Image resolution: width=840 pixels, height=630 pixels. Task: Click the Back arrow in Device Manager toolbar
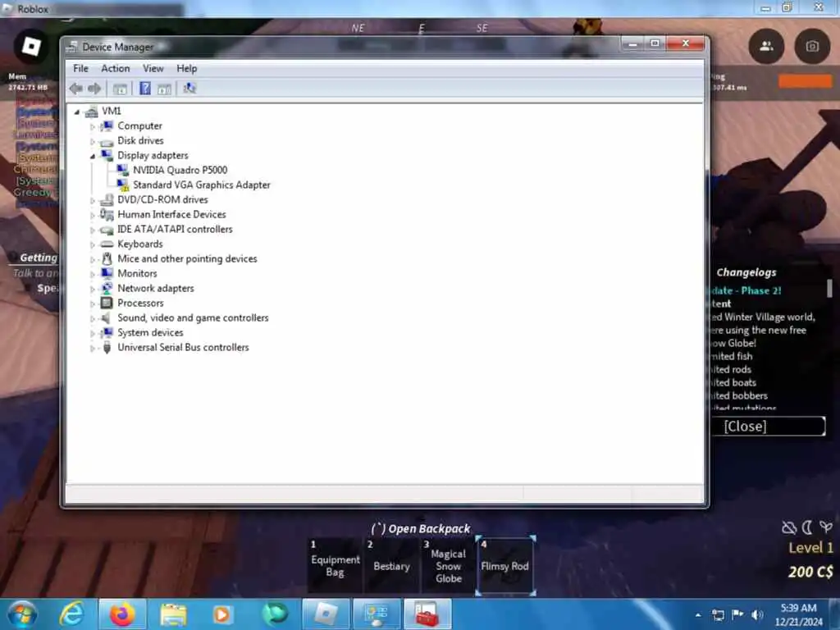pyautogui.click(x=76, y=89)
